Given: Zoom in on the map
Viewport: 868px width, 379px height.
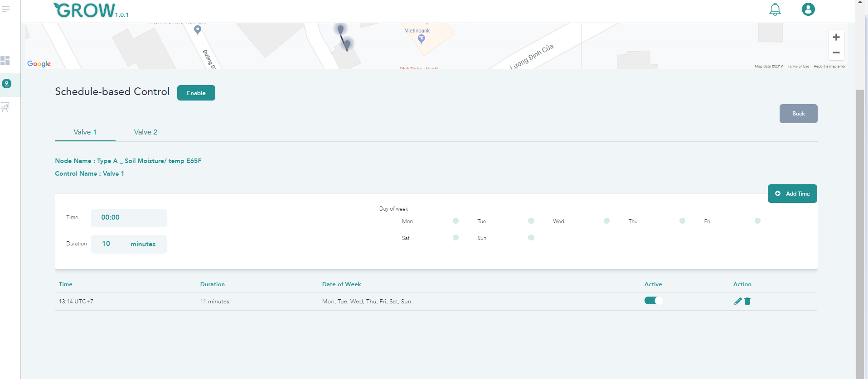Looking at the screenshot, I should [836, 37].
